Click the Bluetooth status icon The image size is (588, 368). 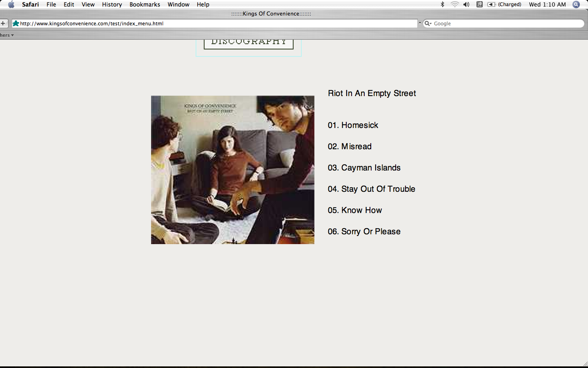click(x=442, y=4)
